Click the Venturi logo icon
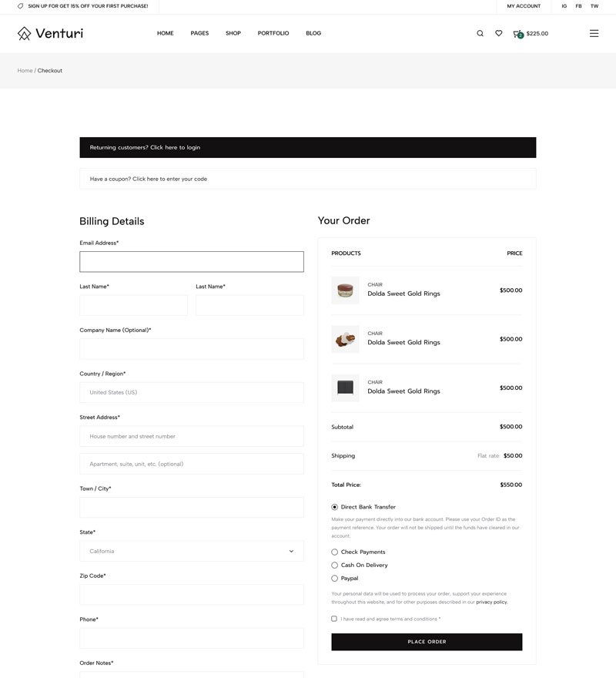 [24, 33]
